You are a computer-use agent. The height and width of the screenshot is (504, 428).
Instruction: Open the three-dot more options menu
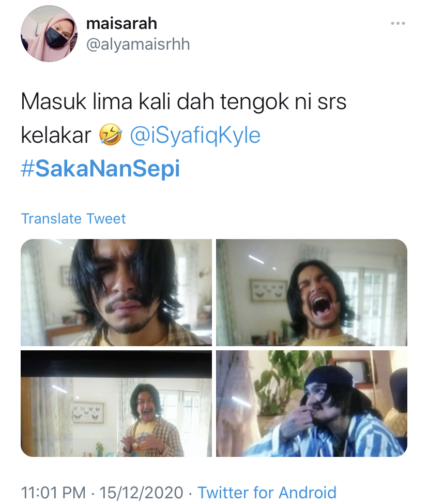point(398,23)
